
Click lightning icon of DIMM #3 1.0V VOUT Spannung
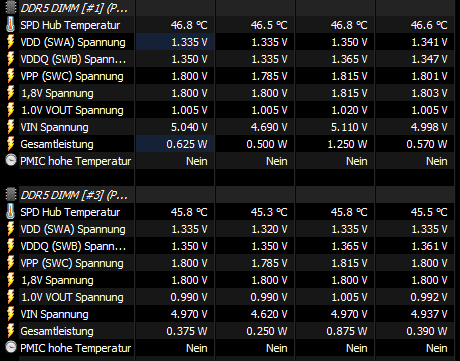[11, 297]
